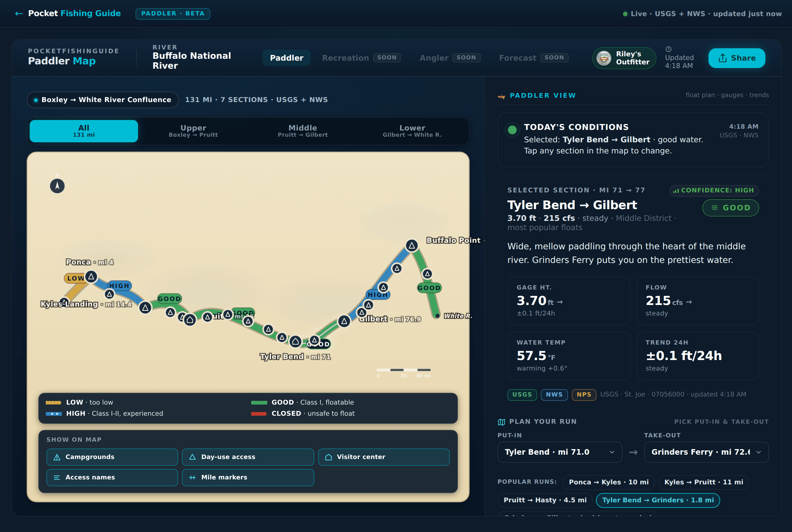Click the Boxley → White River Confluence chip

(102, 100)
